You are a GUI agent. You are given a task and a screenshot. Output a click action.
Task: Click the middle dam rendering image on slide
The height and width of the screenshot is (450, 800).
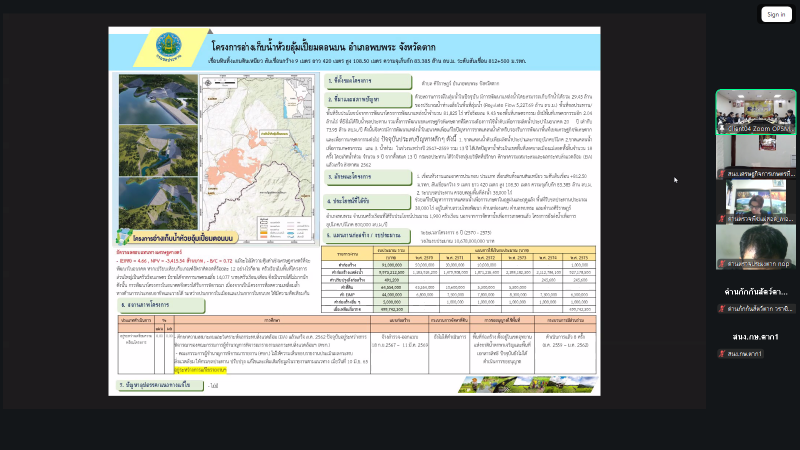[x=158, y=151]
